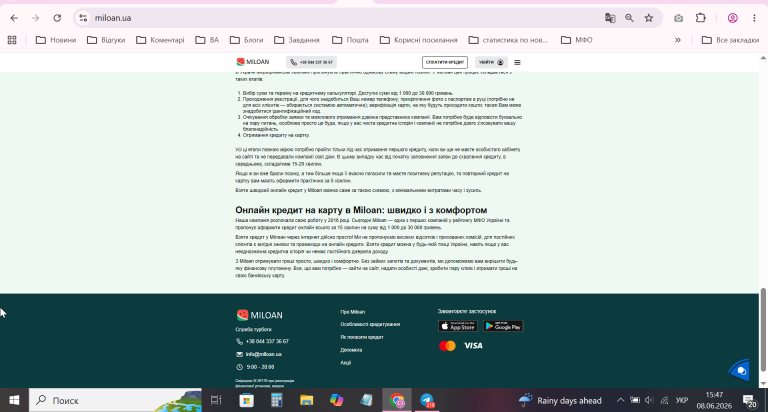Open the zoom magnifier icon in address bar
Screen dimensions: 768x412
(629, 18)
